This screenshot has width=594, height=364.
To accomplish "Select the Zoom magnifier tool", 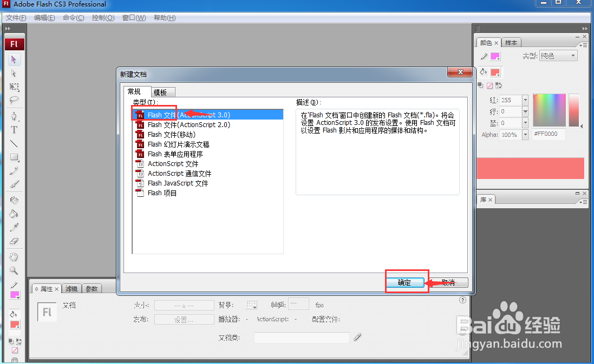I will pyautogui.click(x=14, y=271).
